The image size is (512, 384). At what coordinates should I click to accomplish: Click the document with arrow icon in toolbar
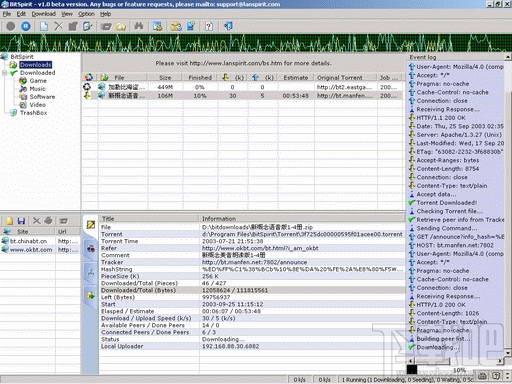(88, 26)
